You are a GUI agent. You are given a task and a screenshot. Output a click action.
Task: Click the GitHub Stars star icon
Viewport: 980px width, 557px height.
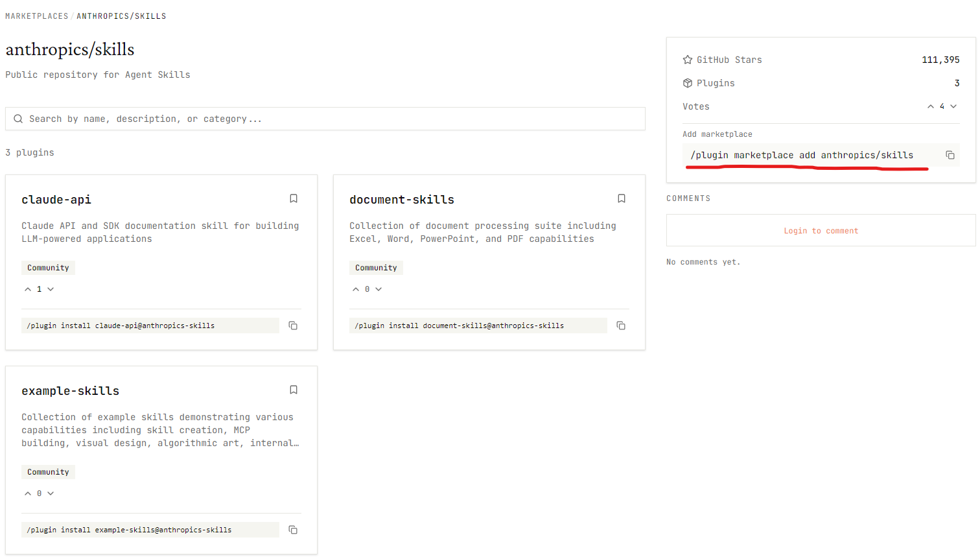688,60
